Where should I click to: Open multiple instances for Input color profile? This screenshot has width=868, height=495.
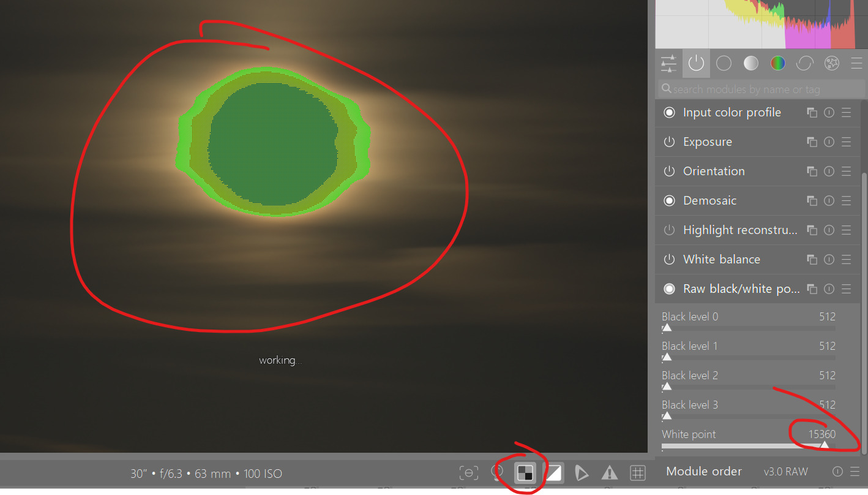point(812,113)
